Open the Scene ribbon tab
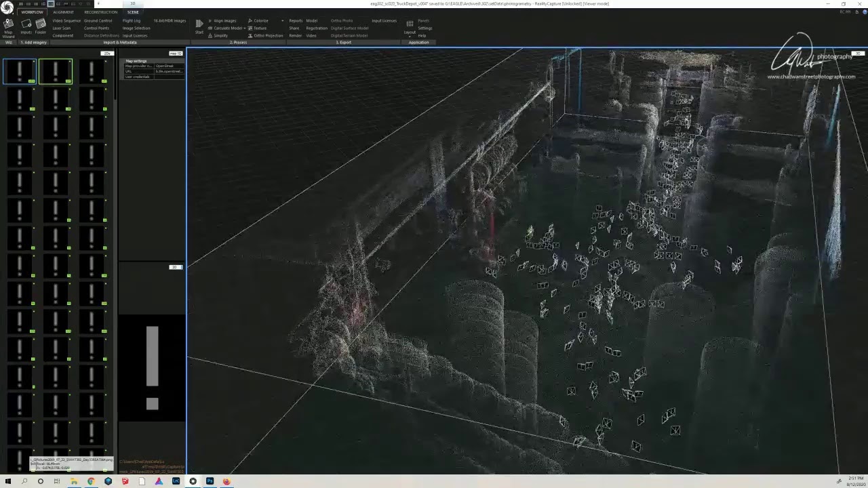The height and width of the screenshot is (488, 868). pyautogui.click(x=133, y=12)
